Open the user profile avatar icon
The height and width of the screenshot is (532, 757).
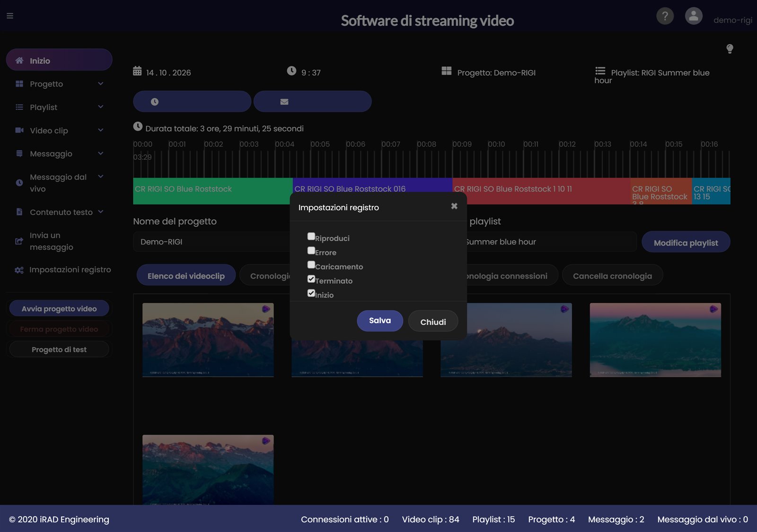click(x=694, y=16)
